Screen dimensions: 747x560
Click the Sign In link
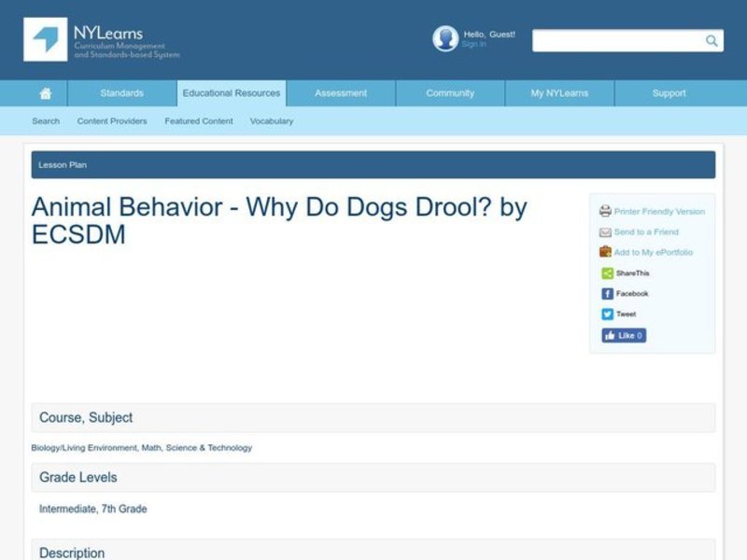(474, 44)
